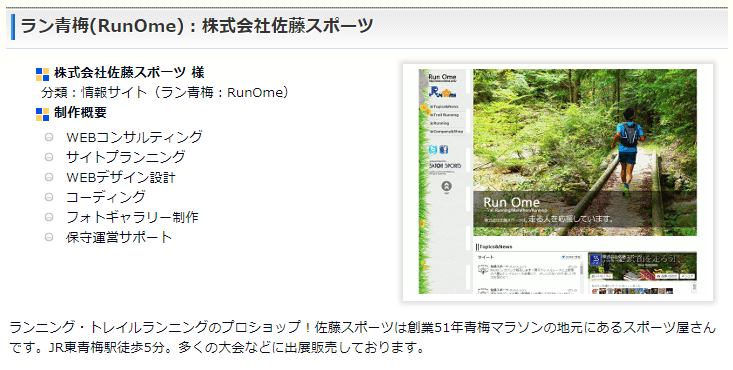
Task: Click the list item コーディング
Action: [x=106, y=197]
